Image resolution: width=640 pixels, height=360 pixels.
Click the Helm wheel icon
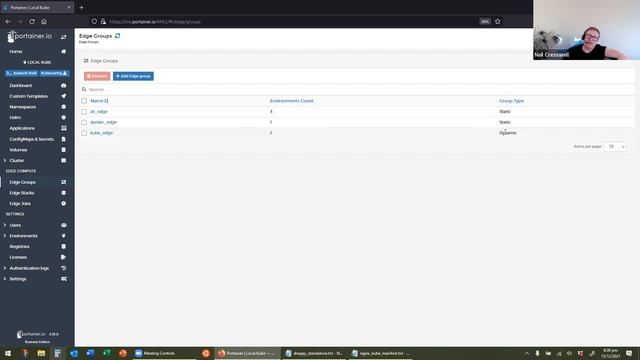64,118
